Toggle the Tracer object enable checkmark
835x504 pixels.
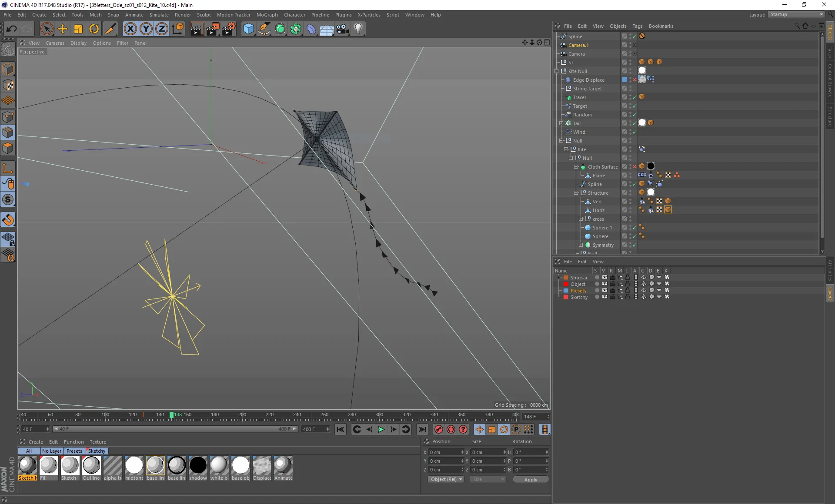[x=635, y=97]
